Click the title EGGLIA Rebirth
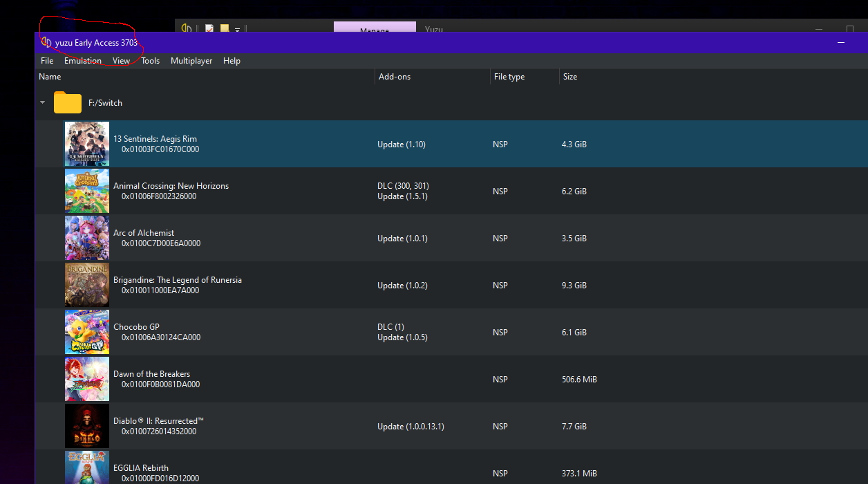 coord(141,468)
